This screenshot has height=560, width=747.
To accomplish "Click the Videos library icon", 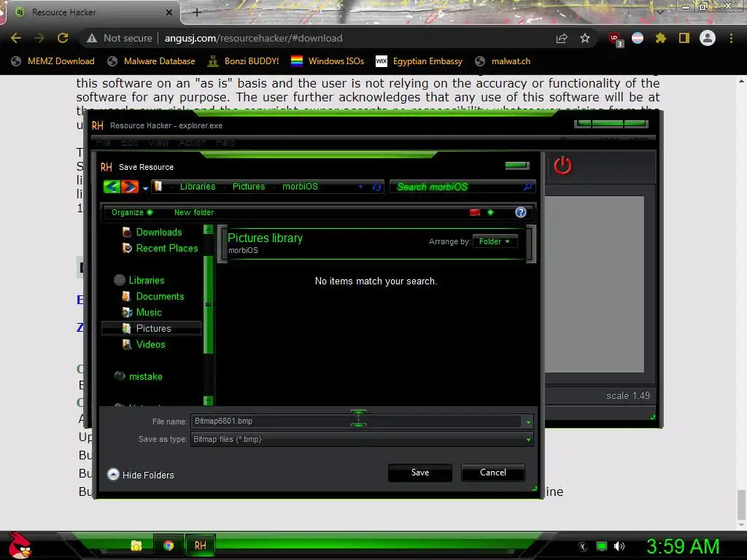I will coord(127,345).
